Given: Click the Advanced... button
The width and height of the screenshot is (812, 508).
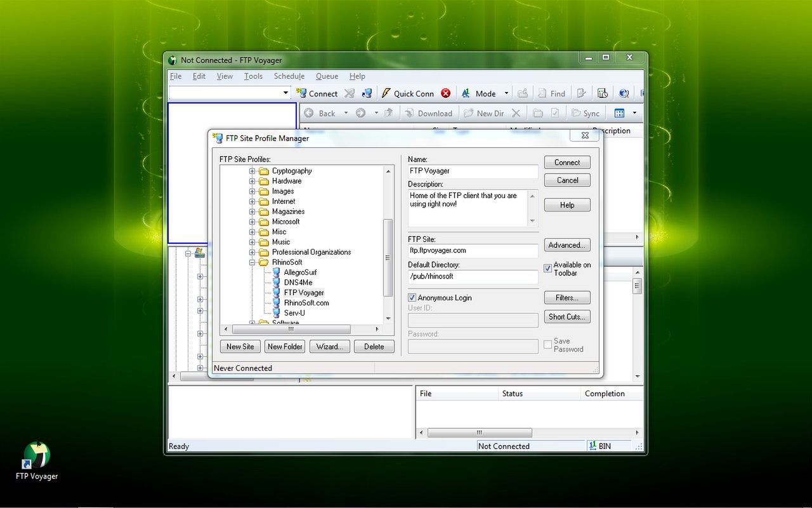Looking at the screenshot, I should [x=567, y=245].
